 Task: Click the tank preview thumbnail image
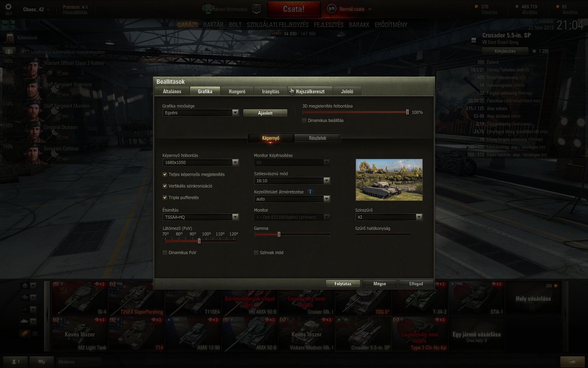pos(389,180)
